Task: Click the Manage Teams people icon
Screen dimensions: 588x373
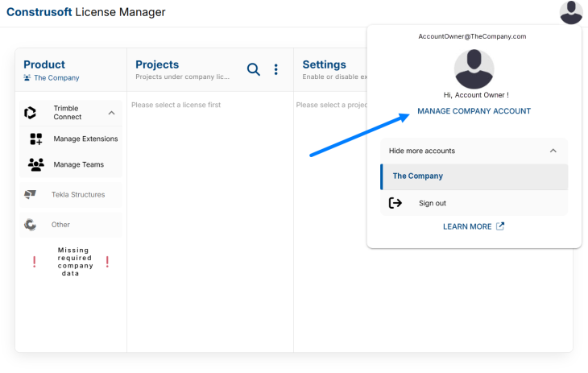Action: (x=36, y=164)
